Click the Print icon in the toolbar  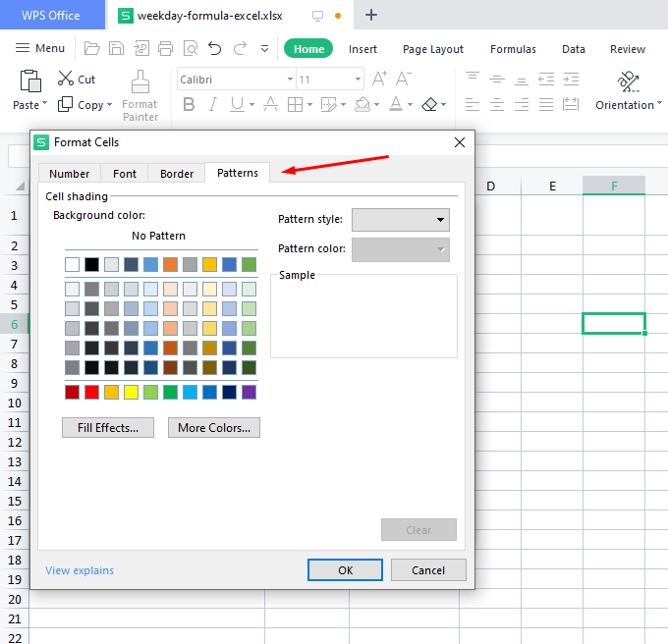(x=165, y=48)
